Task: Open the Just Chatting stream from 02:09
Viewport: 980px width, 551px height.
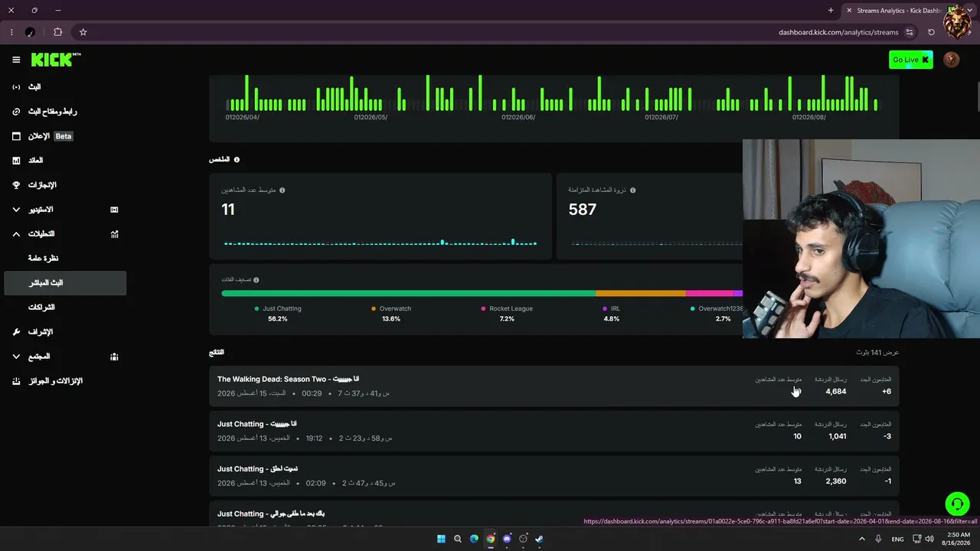Action: [554, 476]
